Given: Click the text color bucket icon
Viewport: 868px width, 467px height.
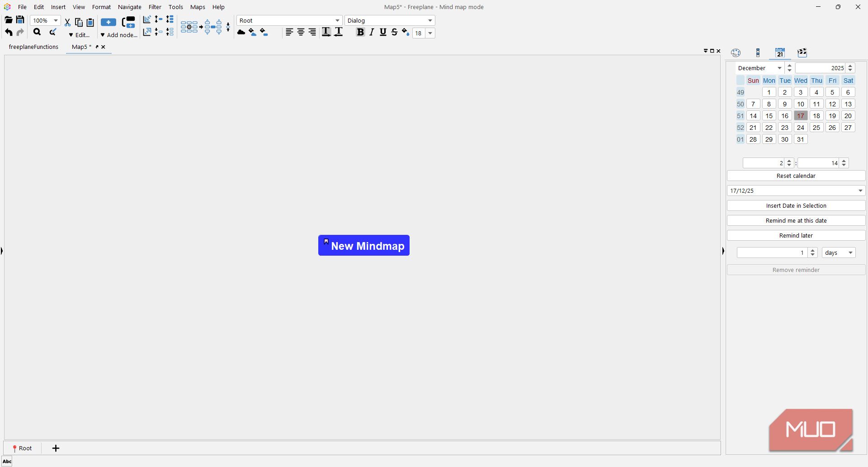Looking at the screenshot, I should [x=406, y=32].
